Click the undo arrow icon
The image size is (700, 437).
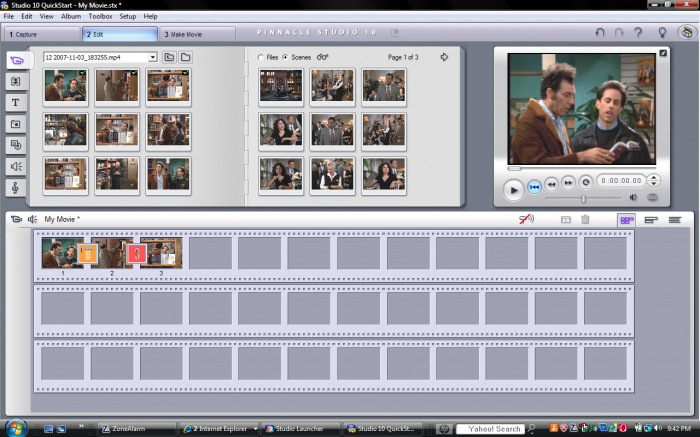click(600, 32)
